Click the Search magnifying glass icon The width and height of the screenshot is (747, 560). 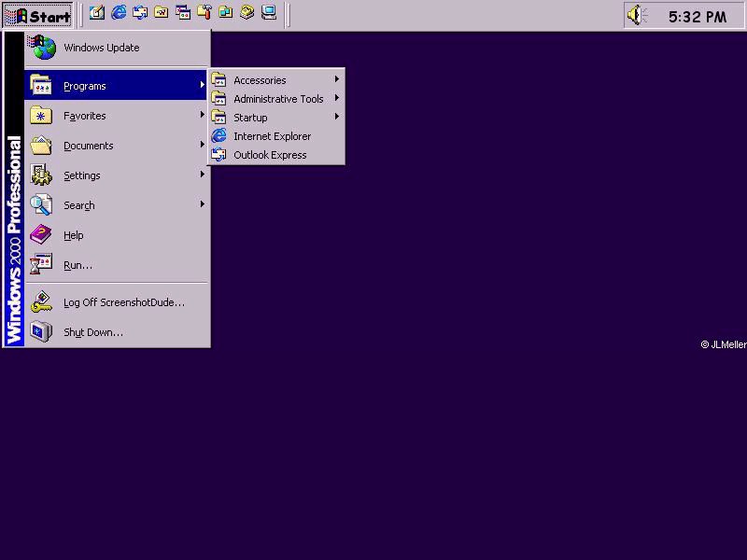(x=41, y=204)
